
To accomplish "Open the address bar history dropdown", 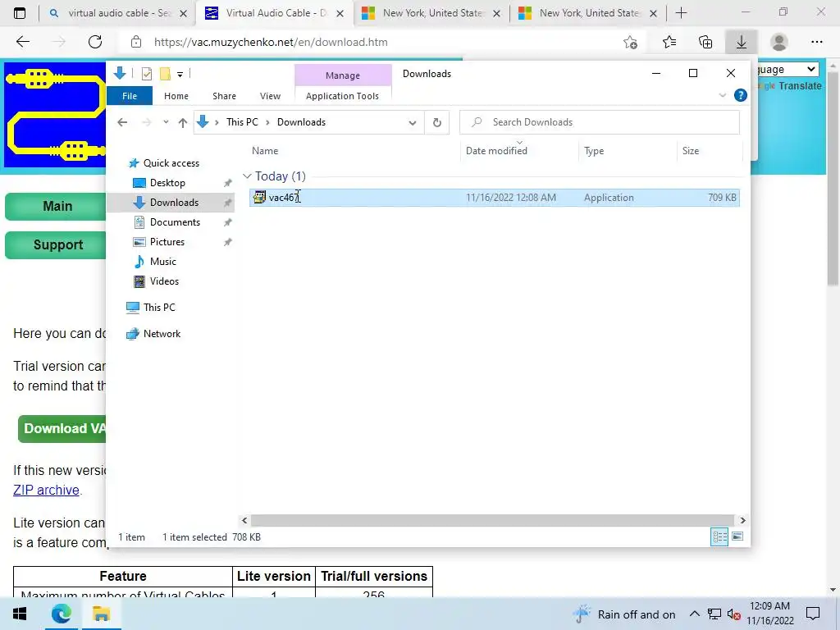I will pyautogui.click(x=413, y=123).
